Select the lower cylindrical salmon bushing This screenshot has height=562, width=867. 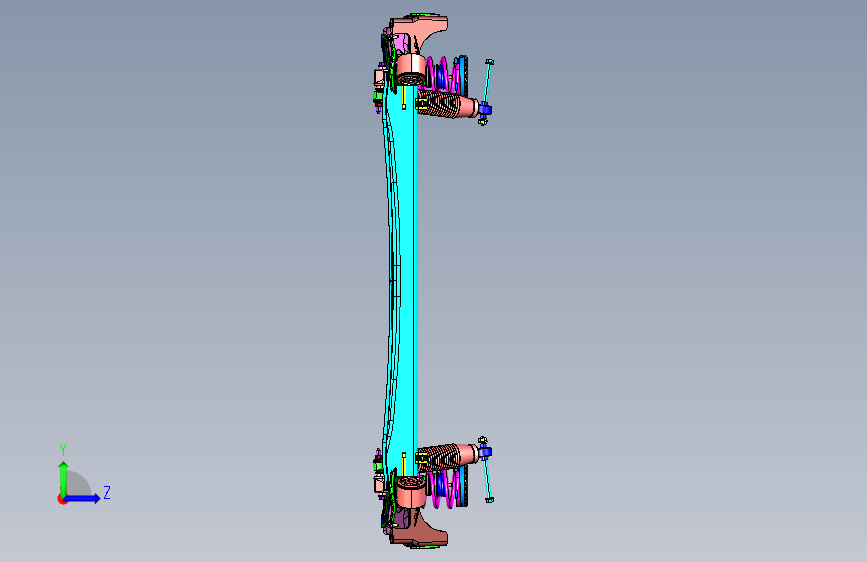pyautogui.click(x=411, y=492)
